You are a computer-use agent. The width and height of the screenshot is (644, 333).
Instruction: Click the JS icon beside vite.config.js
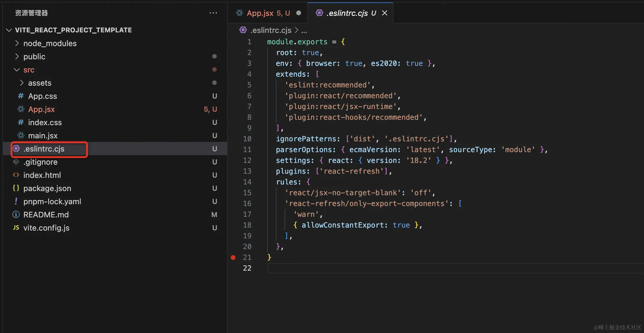pyautogui.click(x=16, y=228)
